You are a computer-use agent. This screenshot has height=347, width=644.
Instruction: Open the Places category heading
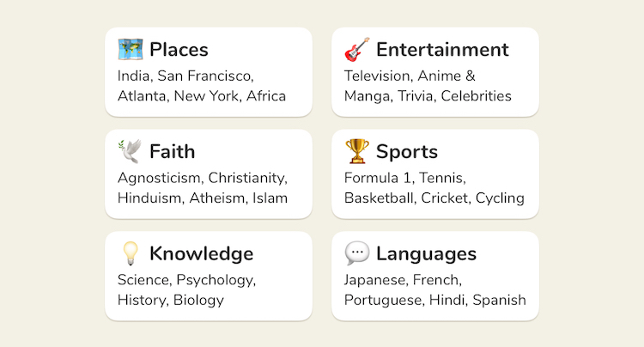[x=179, y=50]
